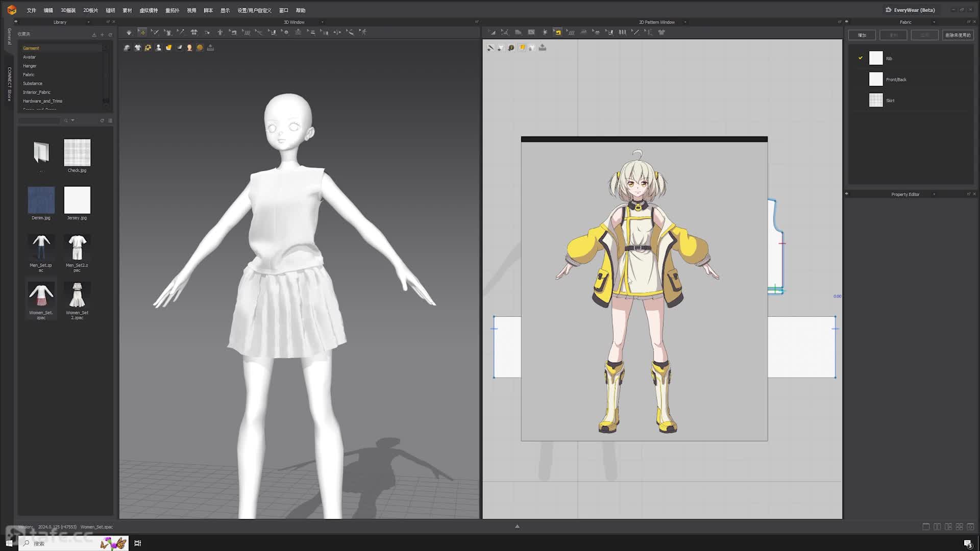980x551 pixels.
Task: Open the Property Editor dropdown arrow
Action: [x=934, y=194]
